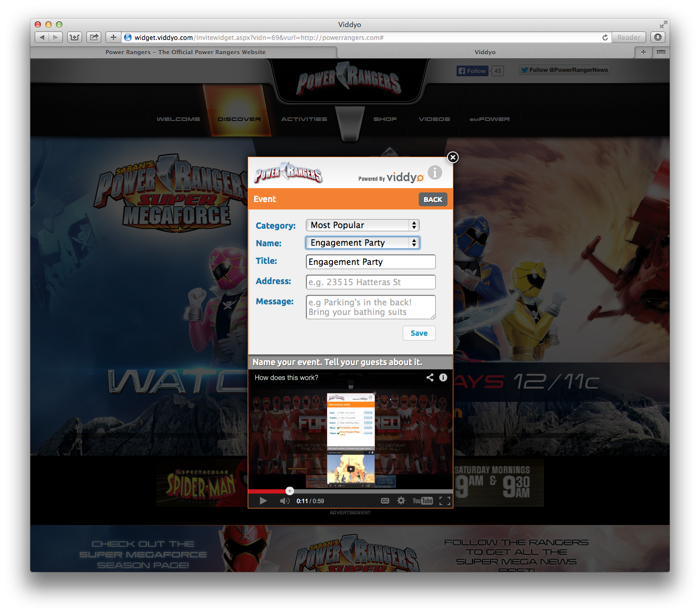Go back in Safari history
The width and height of the screenshot is (700, 614).
[x=42, y=37]
